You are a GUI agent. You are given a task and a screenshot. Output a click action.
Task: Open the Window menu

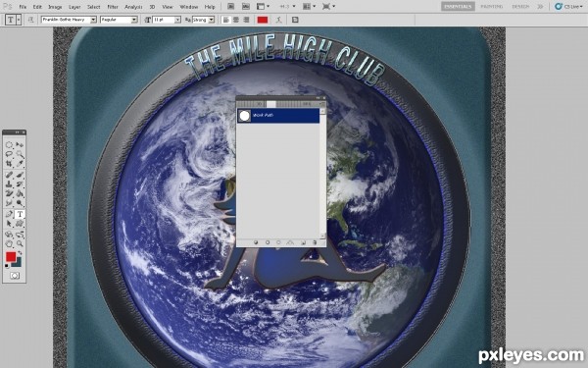pos(188,7)
